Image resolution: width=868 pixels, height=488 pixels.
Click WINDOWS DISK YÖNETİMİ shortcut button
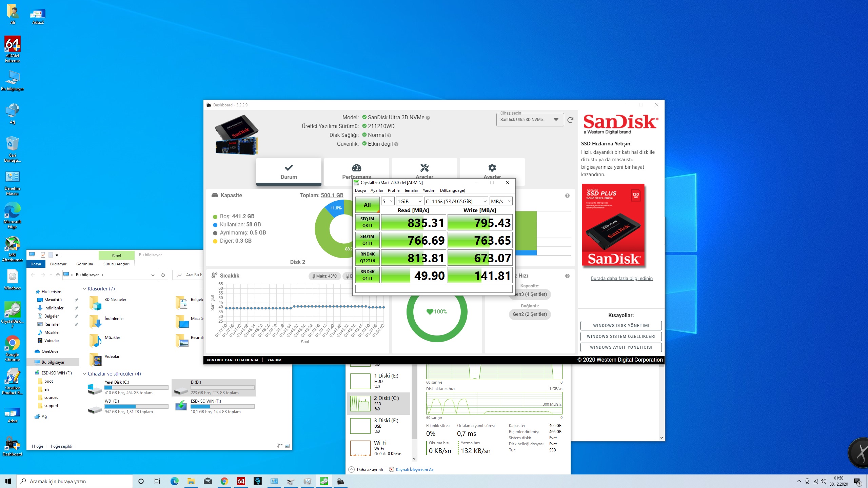coord(621,326)
